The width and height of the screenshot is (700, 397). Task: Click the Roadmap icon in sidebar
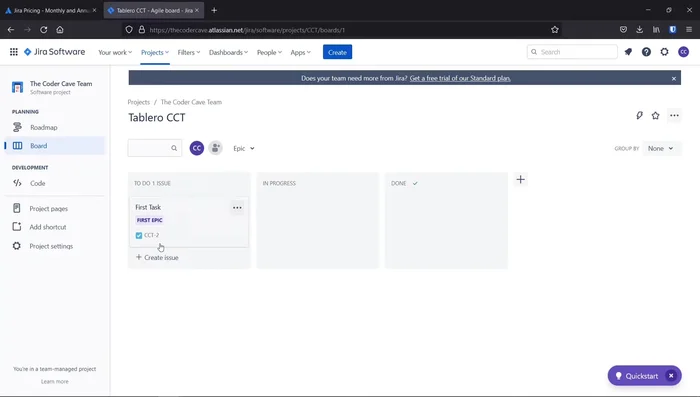coord(17,127)
